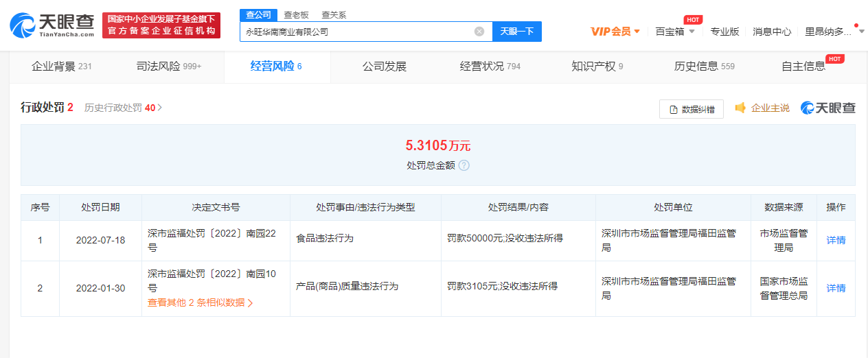Switch to the 查关系 search tab
Screen dimensions: 868x358
tap(334, 15)
